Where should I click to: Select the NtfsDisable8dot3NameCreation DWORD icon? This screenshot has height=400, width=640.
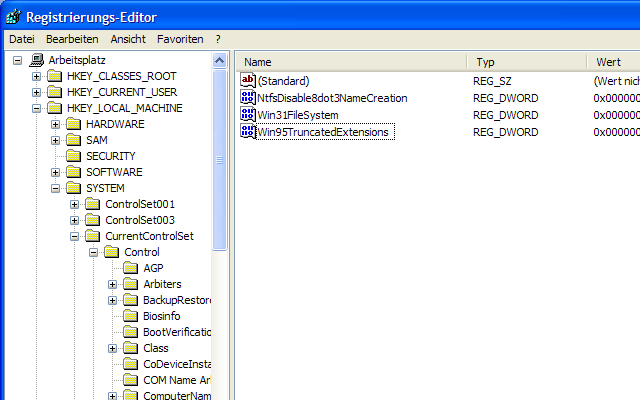248,98
